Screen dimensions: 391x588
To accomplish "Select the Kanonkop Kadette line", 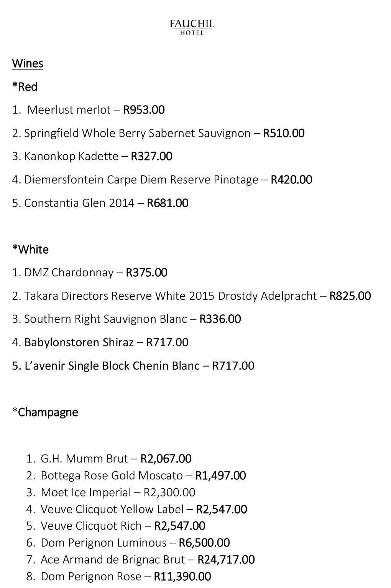I will [92, 156].
